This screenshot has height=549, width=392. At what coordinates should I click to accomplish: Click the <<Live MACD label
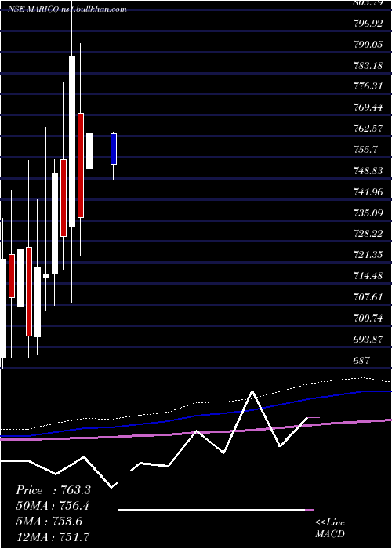coord(330,529)
